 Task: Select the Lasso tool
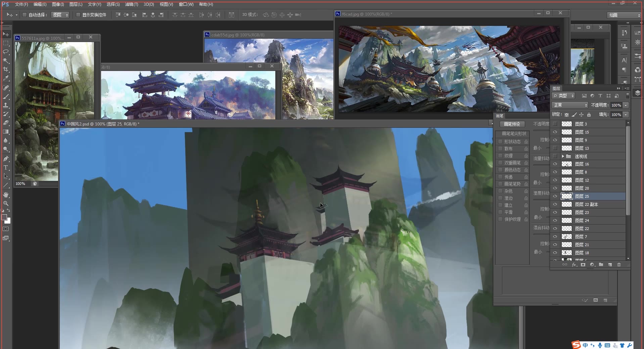[x=6, y=52]
